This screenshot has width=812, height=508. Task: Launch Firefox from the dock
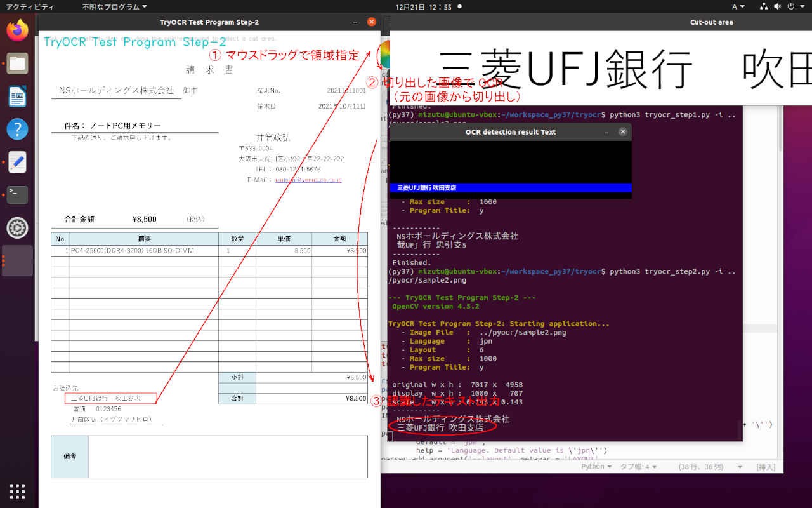17,30
